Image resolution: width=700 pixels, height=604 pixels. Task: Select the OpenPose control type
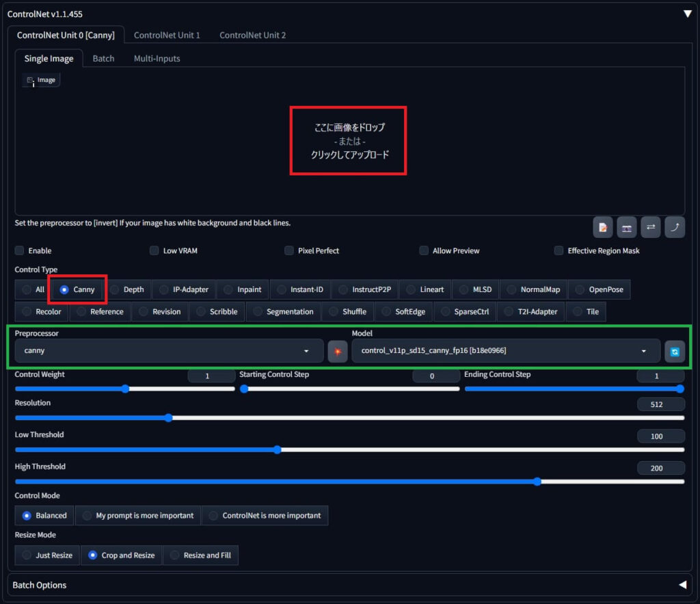pyautogui.click(x=599, y=289)
